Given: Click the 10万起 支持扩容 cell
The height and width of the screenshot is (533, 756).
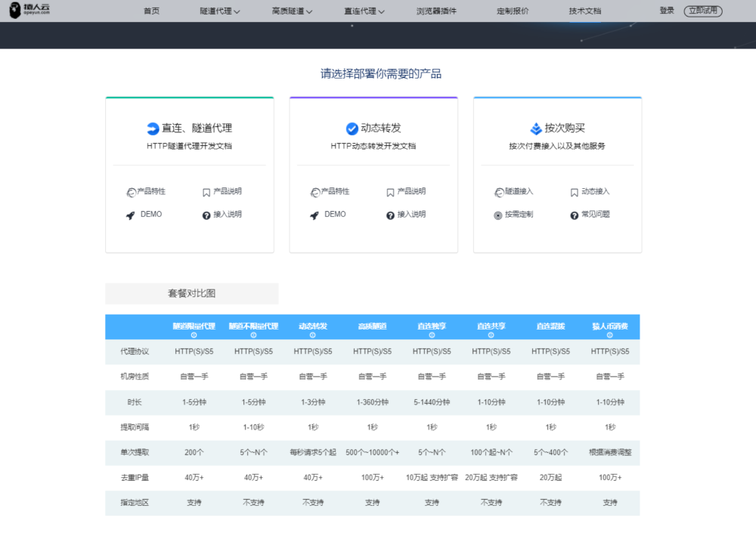Looking at the screenshot, I should 432,478.
